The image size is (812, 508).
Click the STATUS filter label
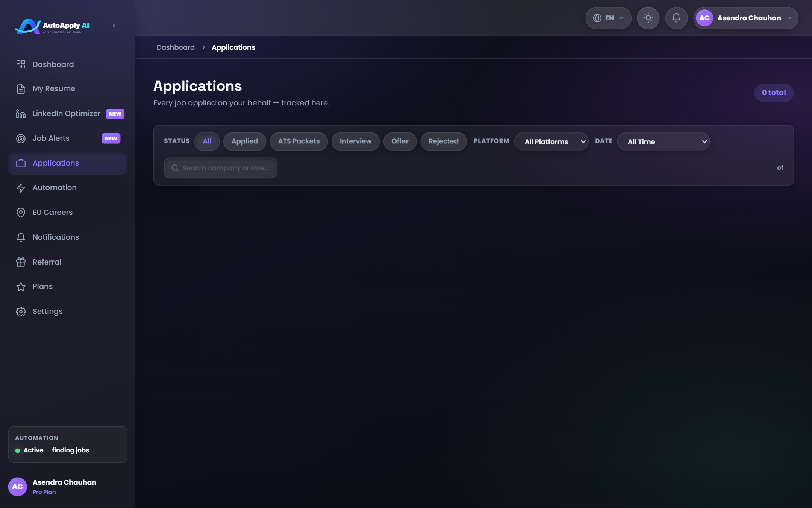click(177, 141)
